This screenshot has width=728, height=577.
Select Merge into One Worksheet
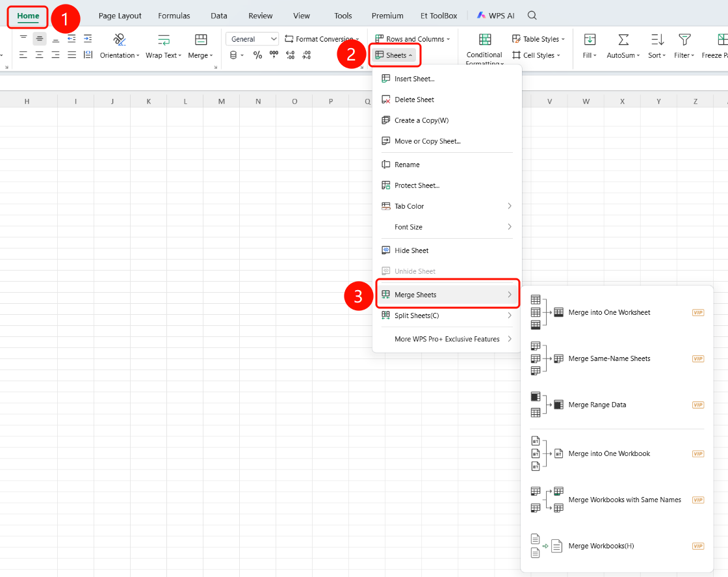point(617,313)
